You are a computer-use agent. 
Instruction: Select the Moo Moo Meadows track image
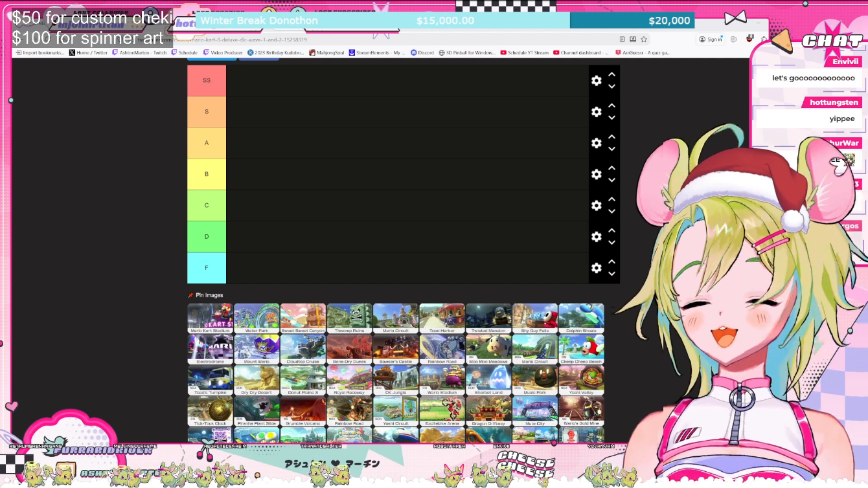[x=488, y=349]
